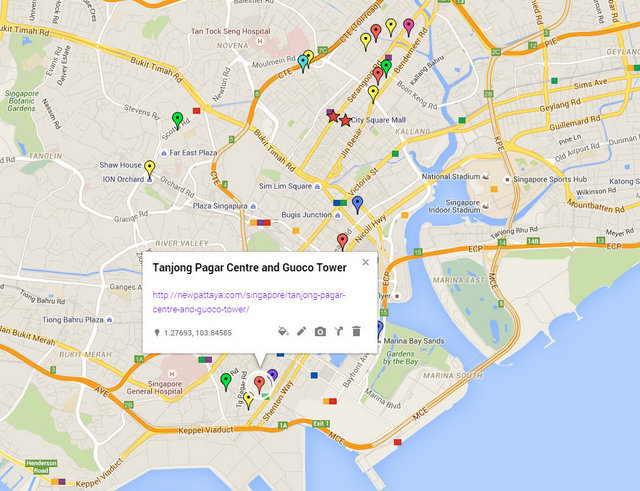Add an image with the camera icon
The height and width of the screenshot is (491, 640).
tap(320, 331)
